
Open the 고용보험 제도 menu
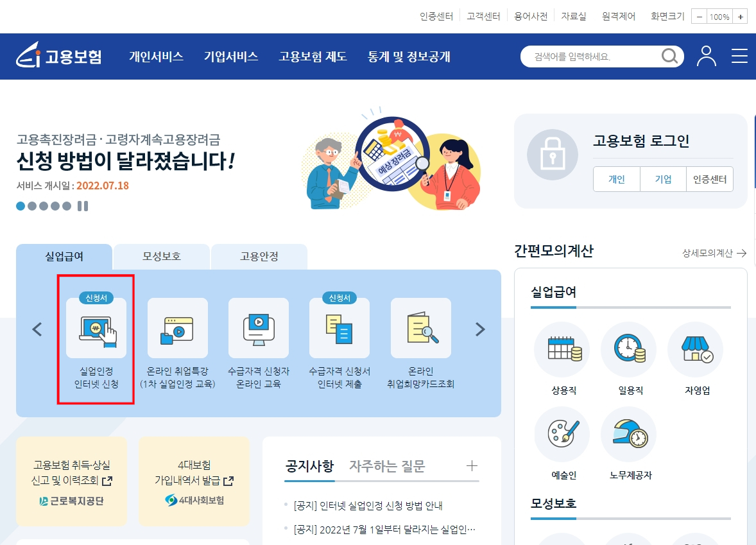click(313, 56)
